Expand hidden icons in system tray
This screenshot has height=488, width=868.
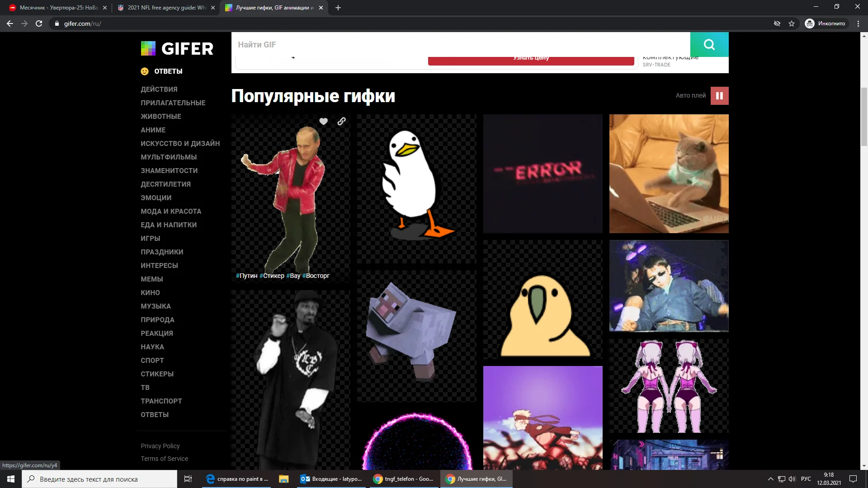click(x=771, y=479)
